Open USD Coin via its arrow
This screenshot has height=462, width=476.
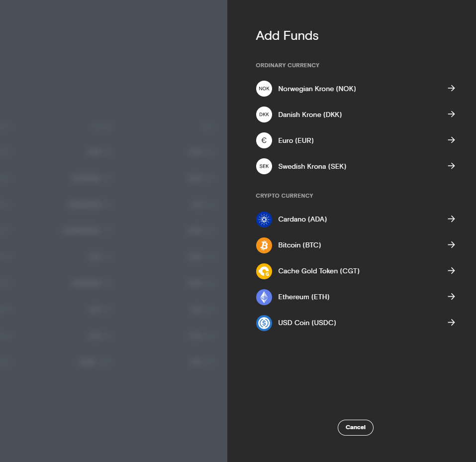tap(451, 322)
